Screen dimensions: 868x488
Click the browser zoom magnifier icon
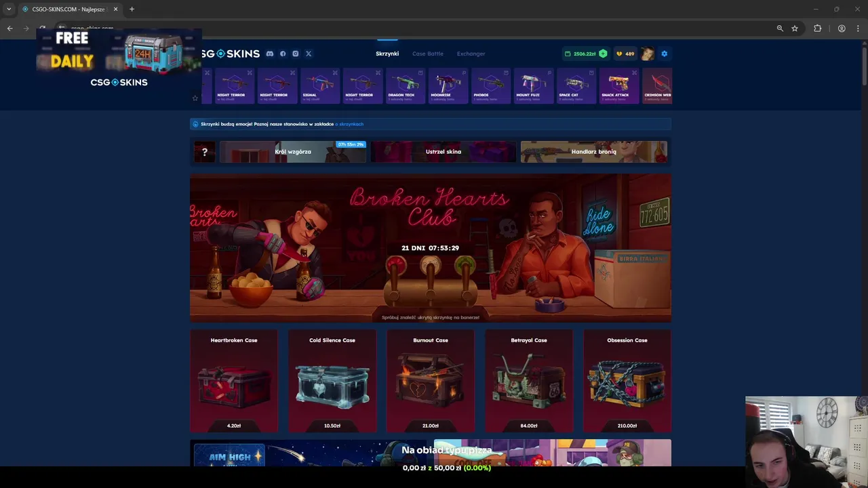pos(780,28)
